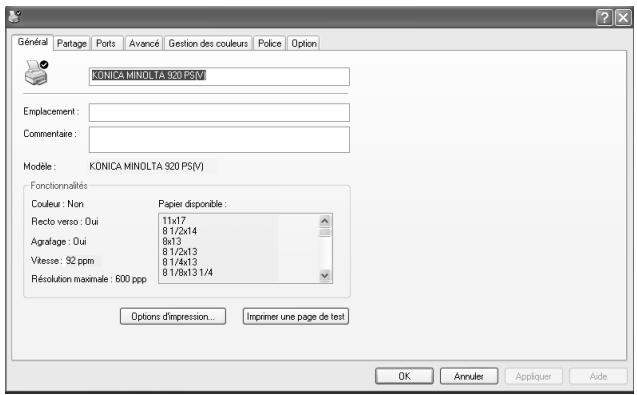Image resolution: width=637 pixels, height=395 pixels.
Task: Open the Option tab
Action: (303, 43)
